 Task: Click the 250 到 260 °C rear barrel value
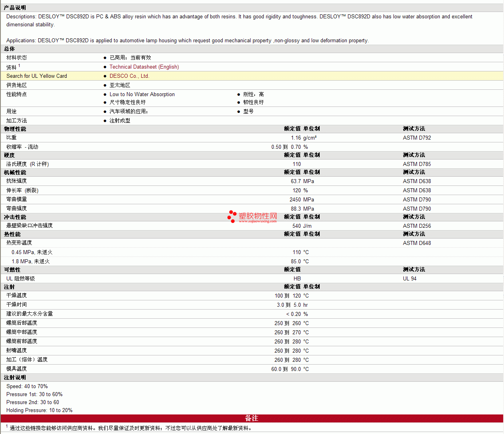click(x=292, y=324)
